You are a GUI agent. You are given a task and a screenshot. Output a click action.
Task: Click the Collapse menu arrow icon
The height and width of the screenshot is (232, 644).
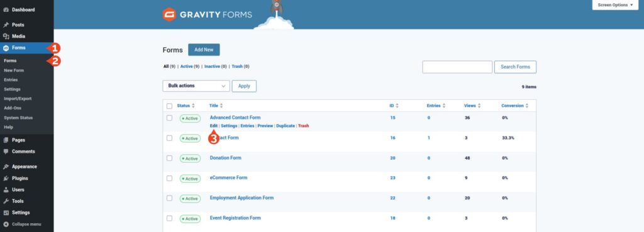click(6, 224)
